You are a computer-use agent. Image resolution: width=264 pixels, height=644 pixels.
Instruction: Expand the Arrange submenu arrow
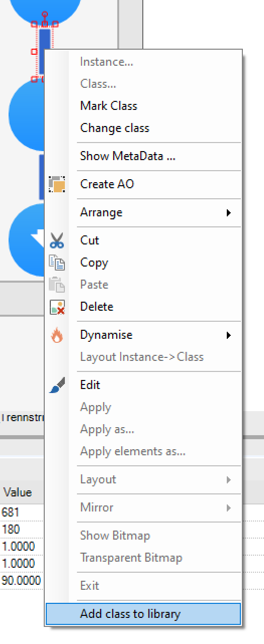coord(229,212)
